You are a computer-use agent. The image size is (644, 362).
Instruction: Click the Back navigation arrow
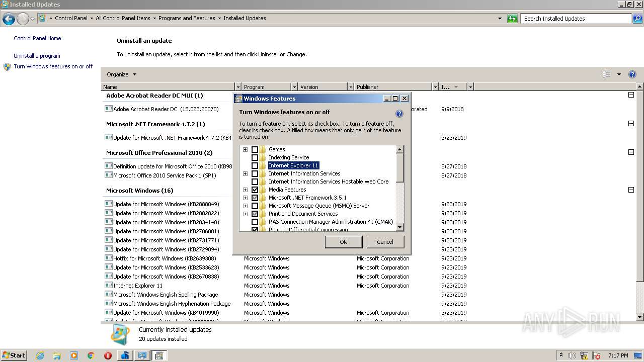click(x=9, y=19)
